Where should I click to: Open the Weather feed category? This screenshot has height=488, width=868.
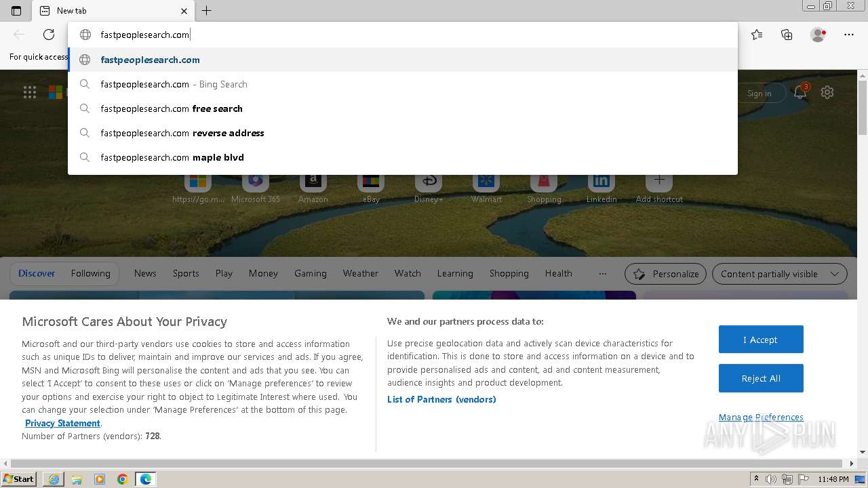361,273
